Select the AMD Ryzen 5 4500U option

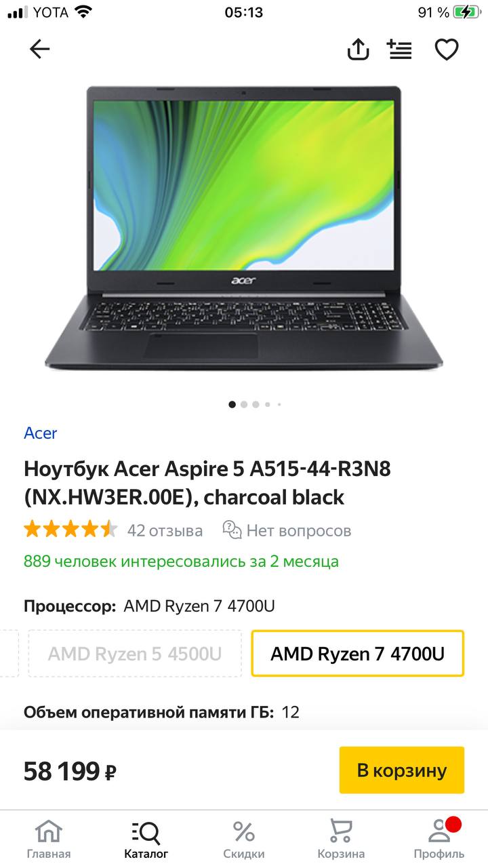click(x=135, y=654)
